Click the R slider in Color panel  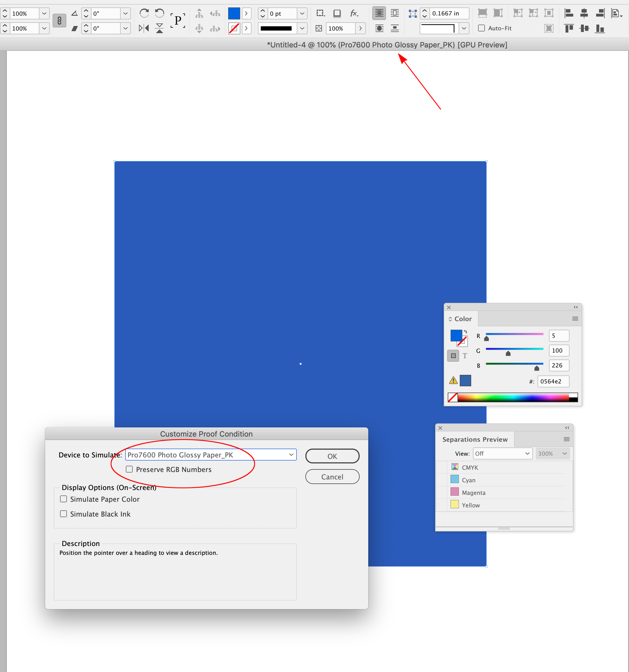click(514, 334)
